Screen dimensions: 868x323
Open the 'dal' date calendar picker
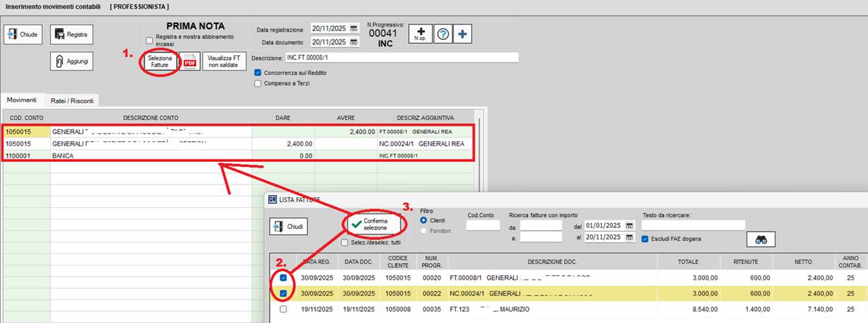[x=630, y=226]
